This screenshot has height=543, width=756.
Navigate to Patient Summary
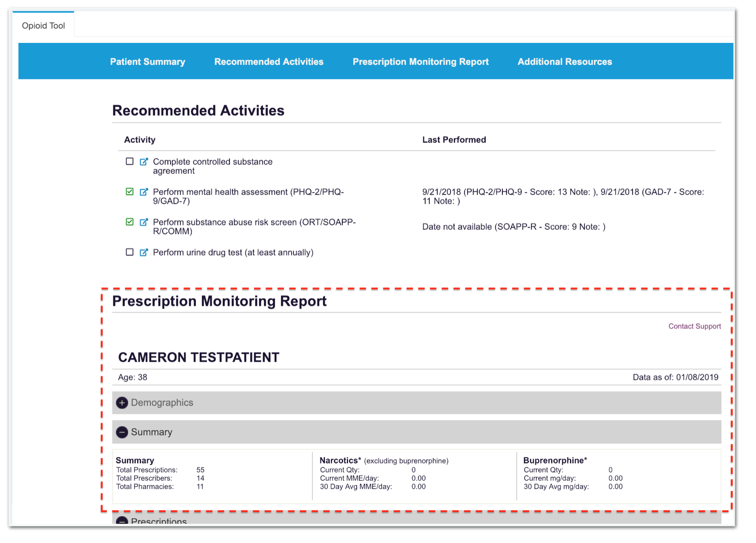pos(148,61)
